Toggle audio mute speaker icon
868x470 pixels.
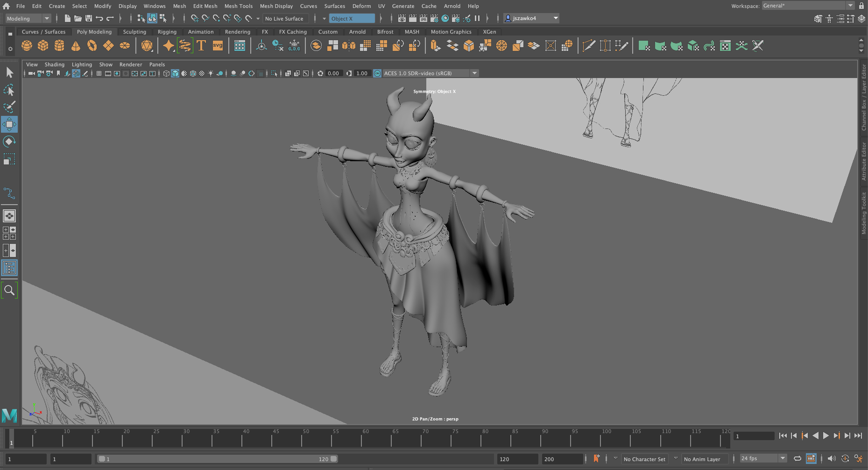(x=831, y=459)
